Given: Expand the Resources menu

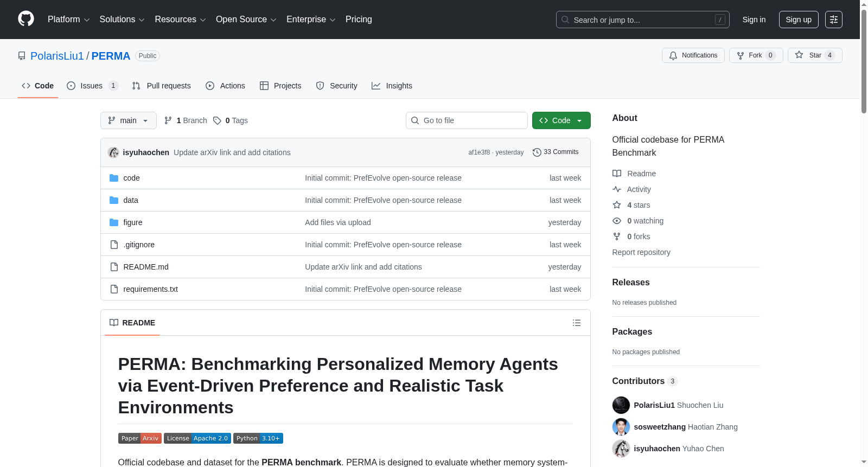Looking at the screenshot, I should coord(180,20).
